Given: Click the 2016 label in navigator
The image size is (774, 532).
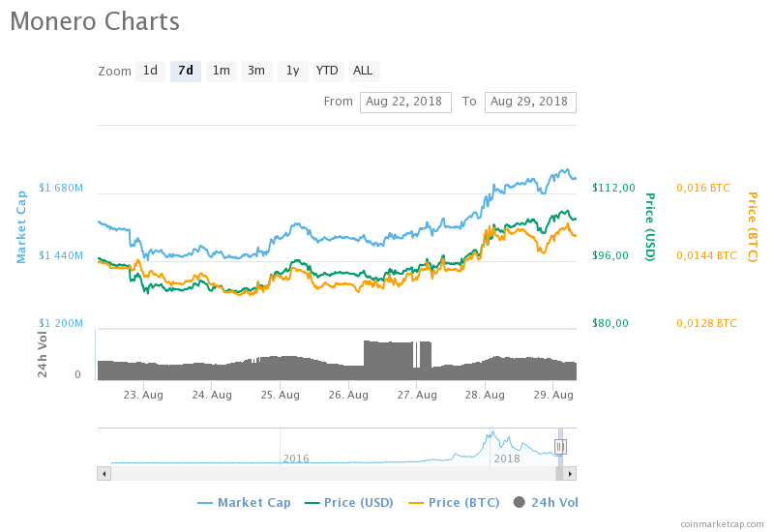Looking at the screenshot, I should pos(296,458).
